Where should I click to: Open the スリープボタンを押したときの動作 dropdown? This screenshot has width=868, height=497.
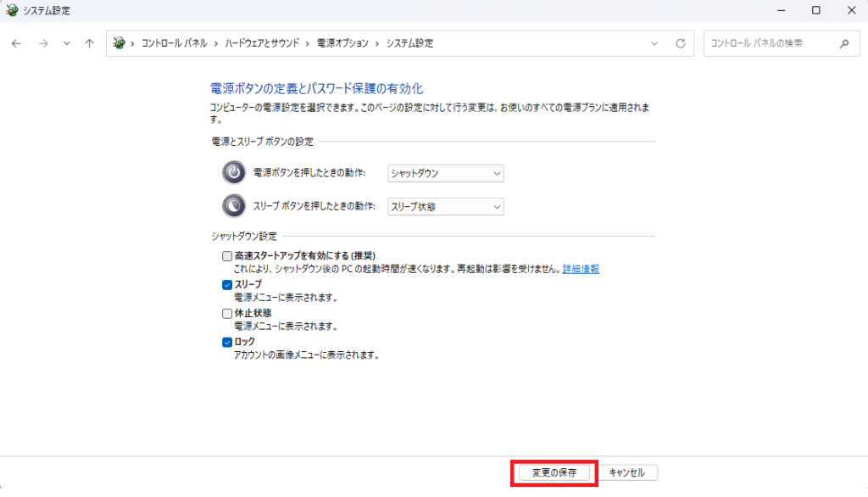click(445, 206)
